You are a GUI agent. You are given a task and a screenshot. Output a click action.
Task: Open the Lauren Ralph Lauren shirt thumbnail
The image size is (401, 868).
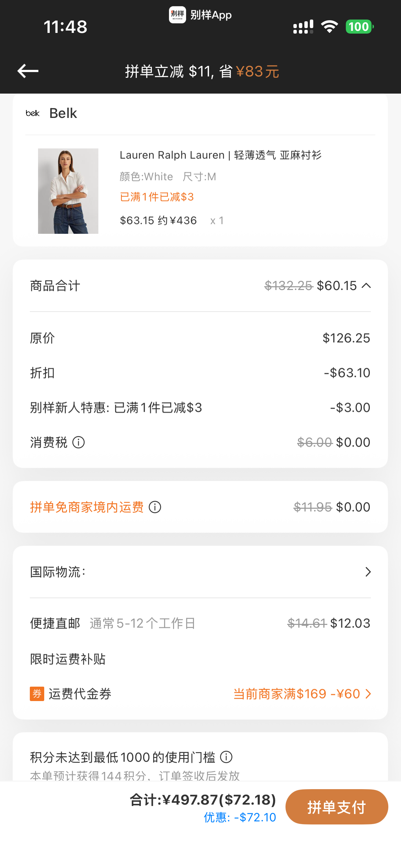[68, 191]
